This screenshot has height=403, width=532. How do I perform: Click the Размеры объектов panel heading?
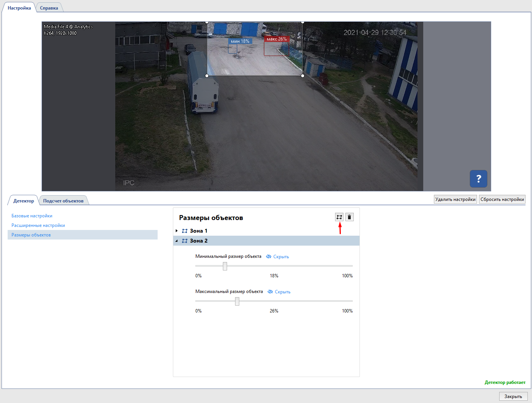click(211, 218)
